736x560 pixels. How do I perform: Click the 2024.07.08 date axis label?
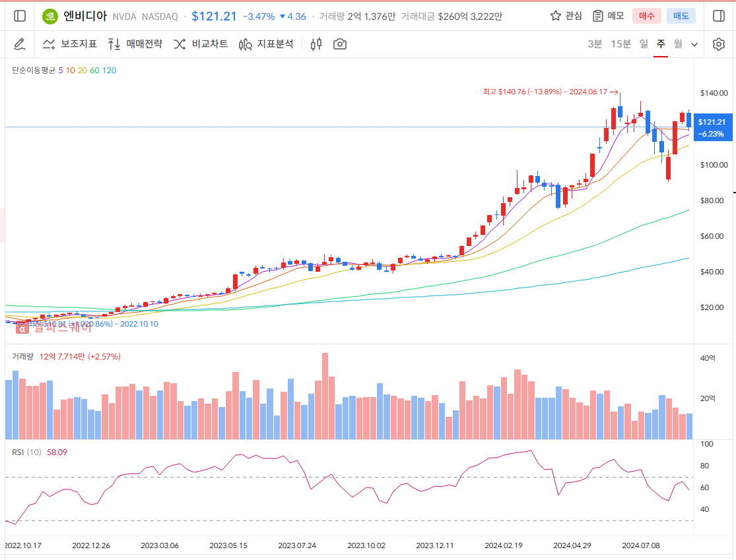pyautogui.click(x=641, y=545)
